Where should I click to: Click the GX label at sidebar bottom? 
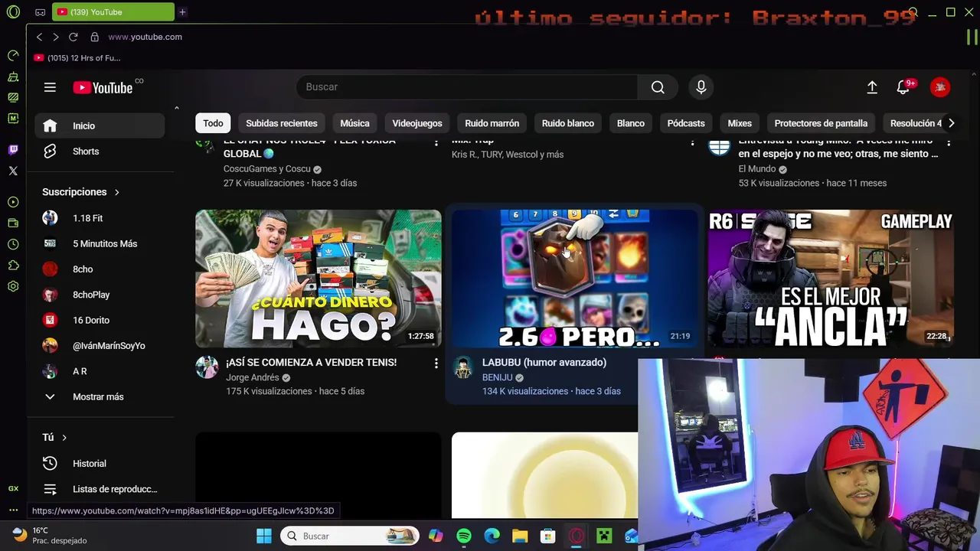13,488
